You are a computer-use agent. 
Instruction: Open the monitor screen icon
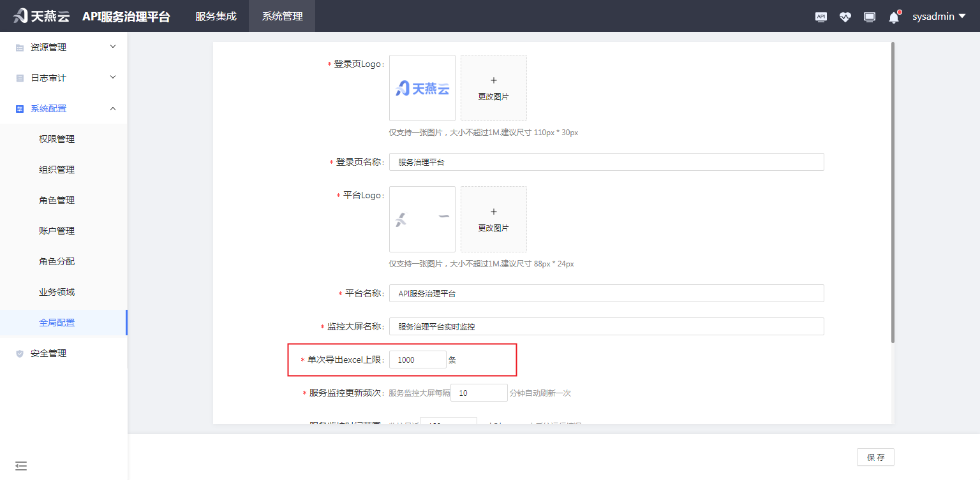click(869, 17)
